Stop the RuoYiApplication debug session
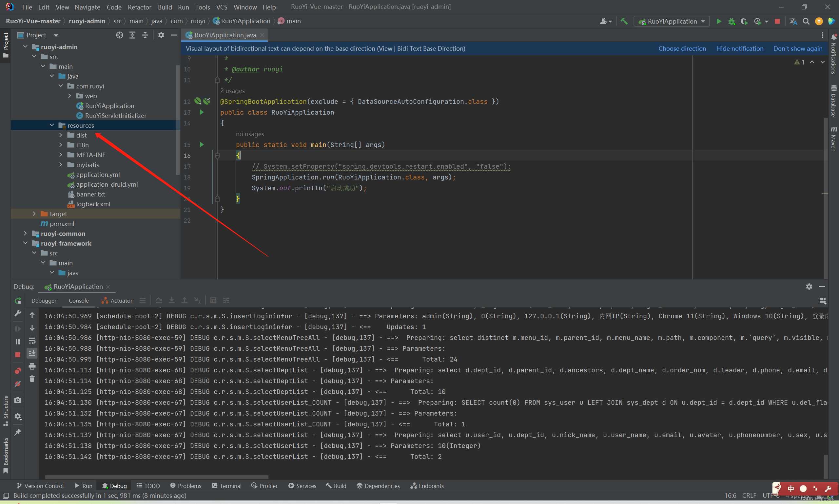 point(18,355)
